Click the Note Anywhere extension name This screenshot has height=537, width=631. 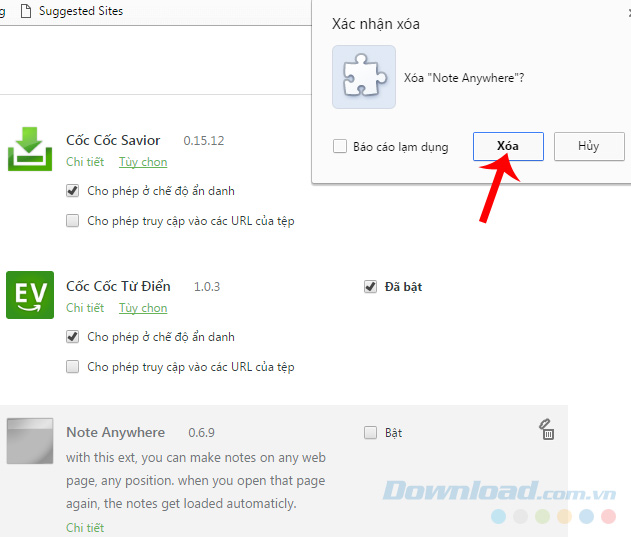click(115, 432)
